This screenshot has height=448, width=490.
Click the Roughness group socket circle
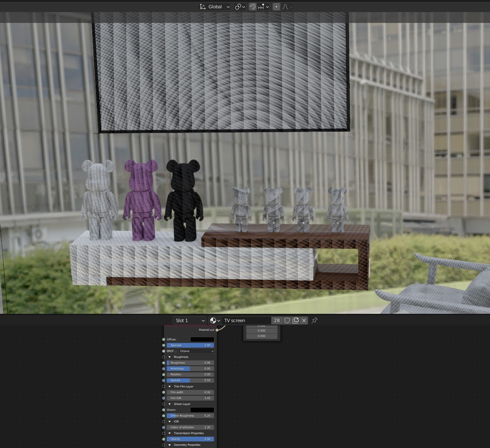point(164,357)
